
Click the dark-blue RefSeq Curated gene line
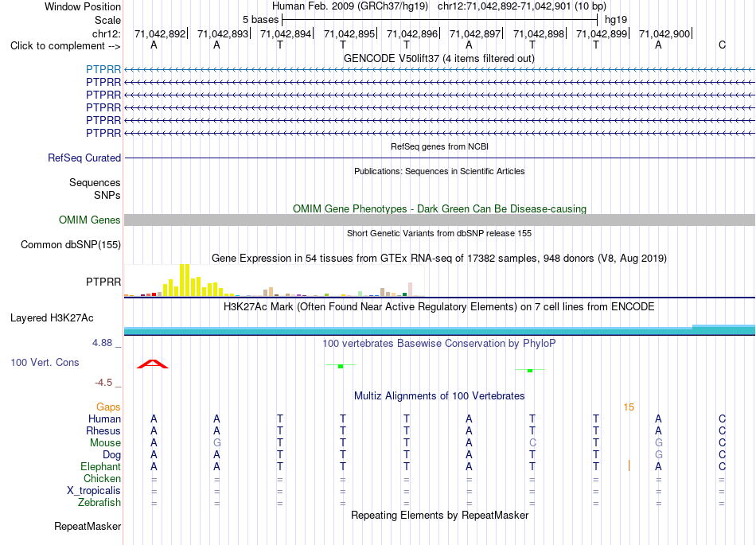439,158
